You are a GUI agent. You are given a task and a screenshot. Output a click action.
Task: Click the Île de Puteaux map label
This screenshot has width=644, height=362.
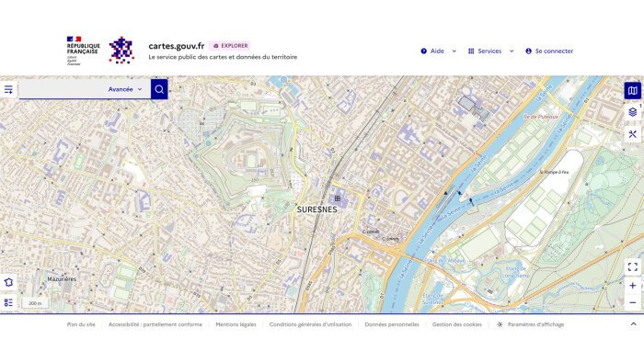click(541, 117)
